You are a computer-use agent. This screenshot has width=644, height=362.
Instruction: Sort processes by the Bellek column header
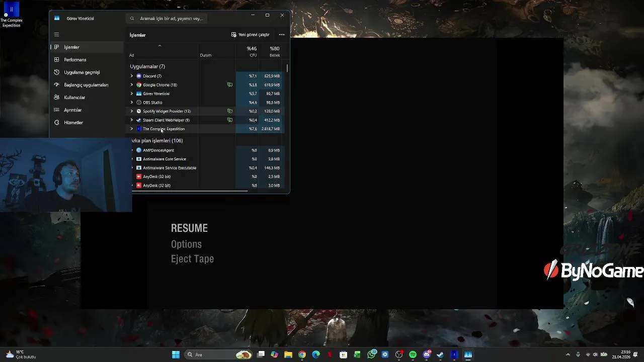[x=270, y=51]
